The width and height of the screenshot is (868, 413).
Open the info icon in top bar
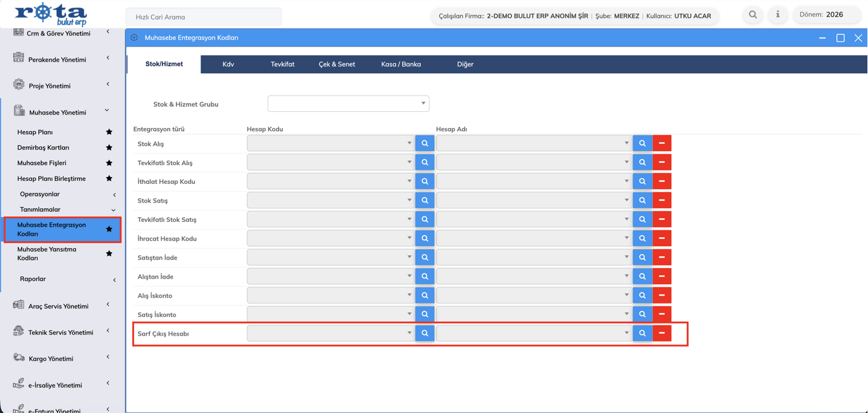click(x=778, y=15)
